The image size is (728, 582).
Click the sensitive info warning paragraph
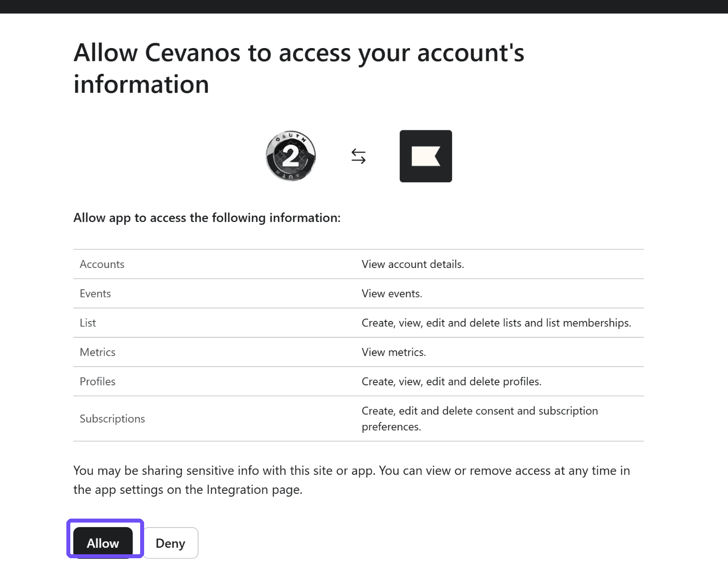[x=352, y=480]
